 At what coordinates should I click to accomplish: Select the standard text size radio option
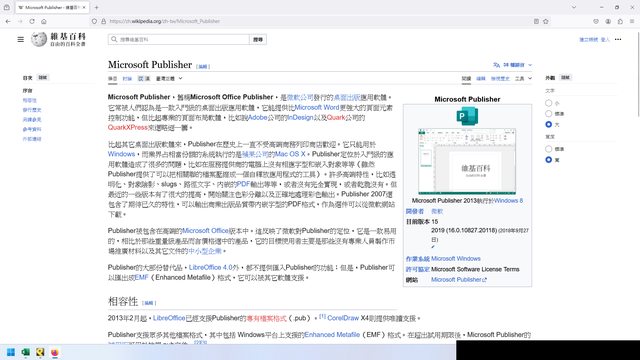(549, 113)
